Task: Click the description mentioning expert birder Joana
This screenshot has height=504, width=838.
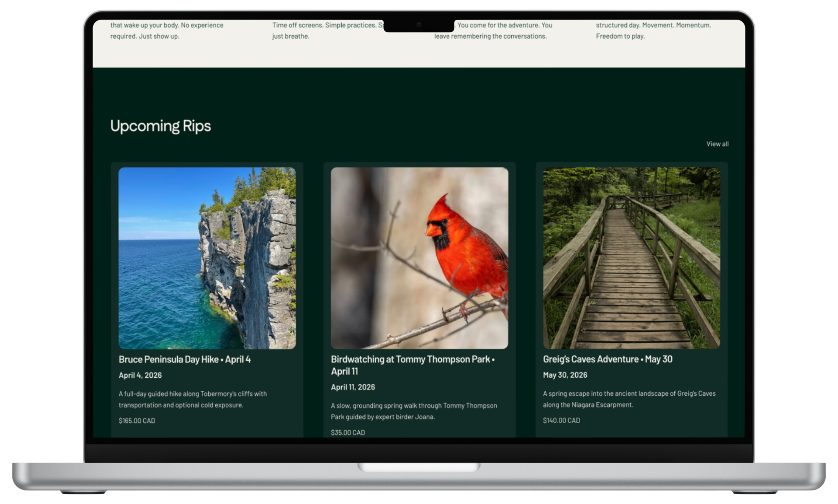Action: pyautogui.click(x=414, y=411)
